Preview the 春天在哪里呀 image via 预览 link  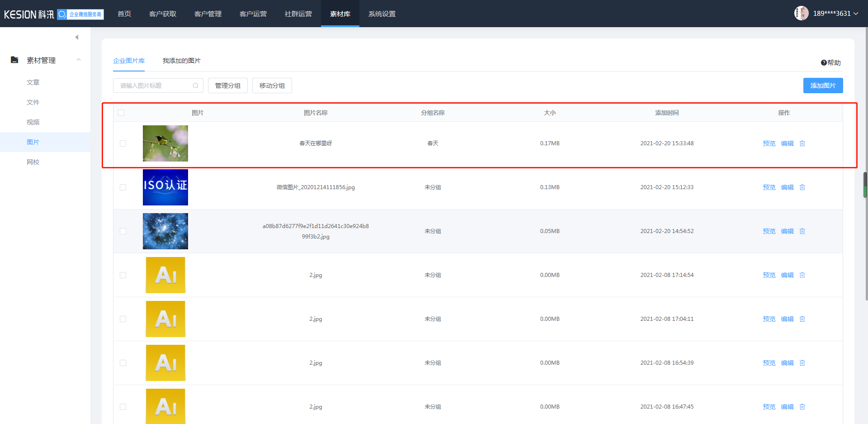pos(769,143)
